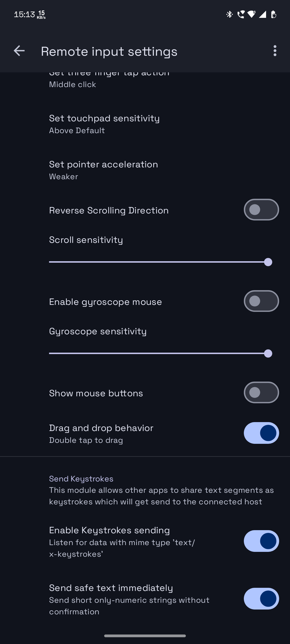
Task: Tap the network speed KB/s indicator
Action: 41,14
